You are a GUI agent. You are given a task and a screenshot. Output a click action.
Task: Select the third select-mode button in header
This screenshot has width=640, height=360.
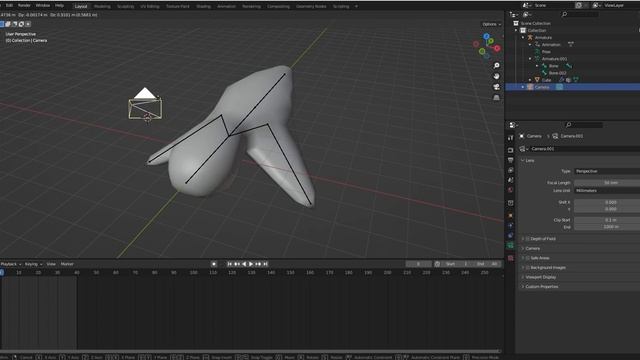click(x=15, y=24)
